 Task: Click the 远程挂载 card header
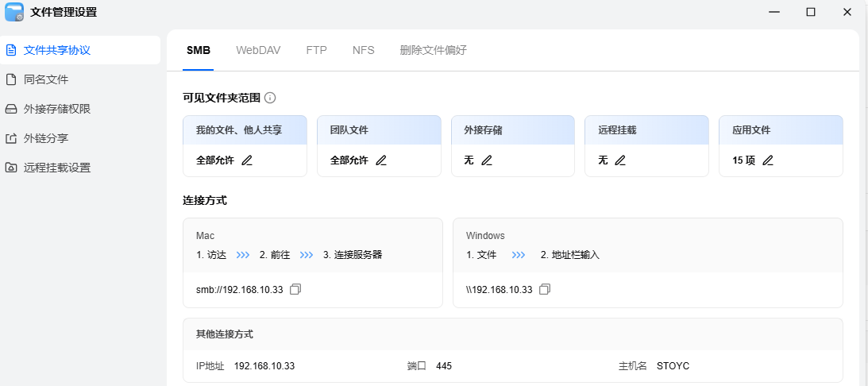point(646,130)
